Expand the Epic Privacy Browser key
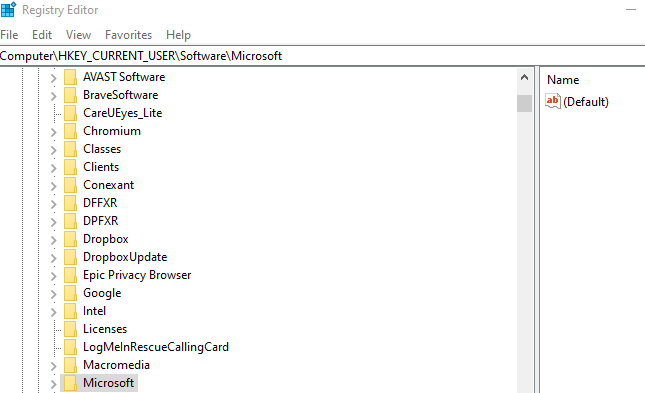Screen dimensions: 645x393 tap(53, 276)
